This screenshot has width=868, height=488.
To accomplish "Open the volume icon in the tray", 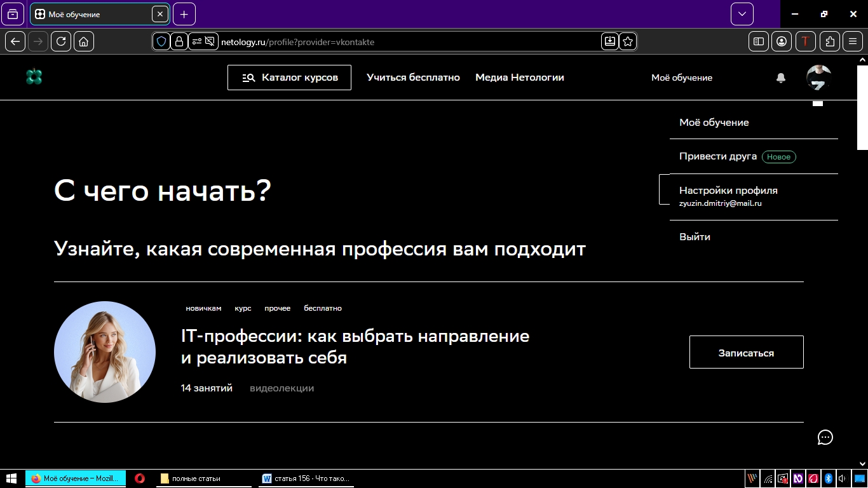I will [x=842, y=479].
